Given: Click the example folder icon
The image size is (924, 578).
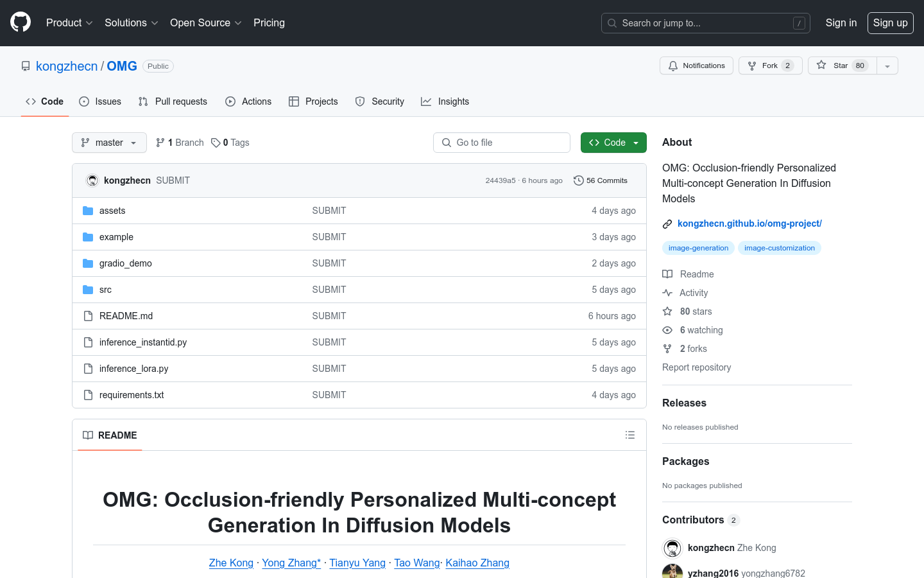Looking at the screenshot, I should coord(88,237).
